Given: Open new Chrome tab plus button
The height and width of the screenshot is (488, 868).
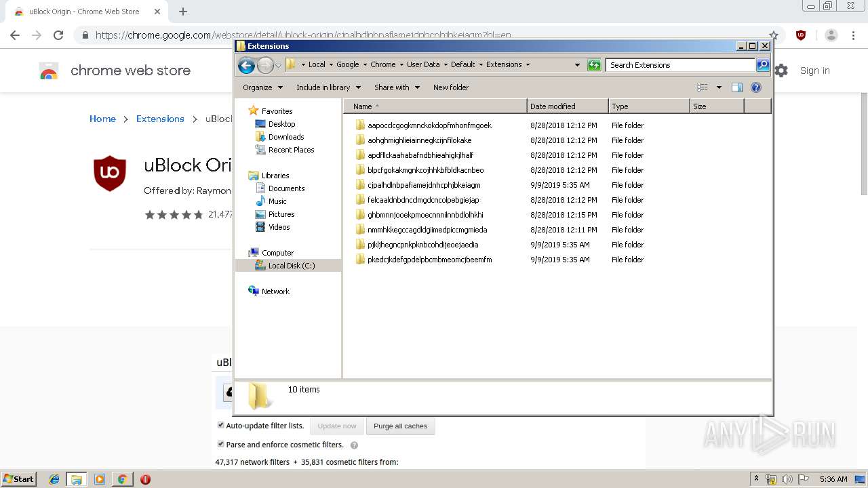Looking at the screenshot, I should 183,12.
